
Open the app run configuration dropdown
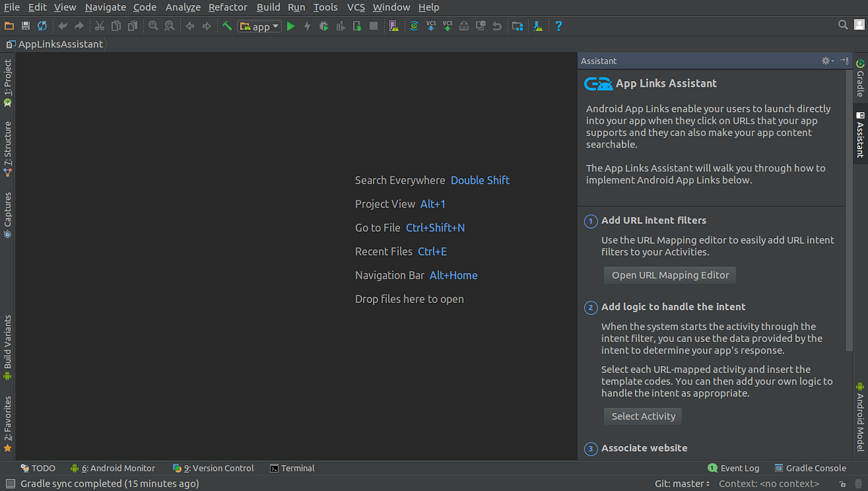click(259, 25)
